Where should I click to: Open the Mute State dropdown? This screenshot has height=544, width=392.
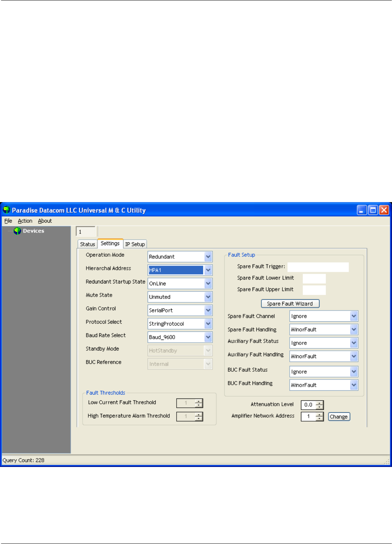[208, 297]
